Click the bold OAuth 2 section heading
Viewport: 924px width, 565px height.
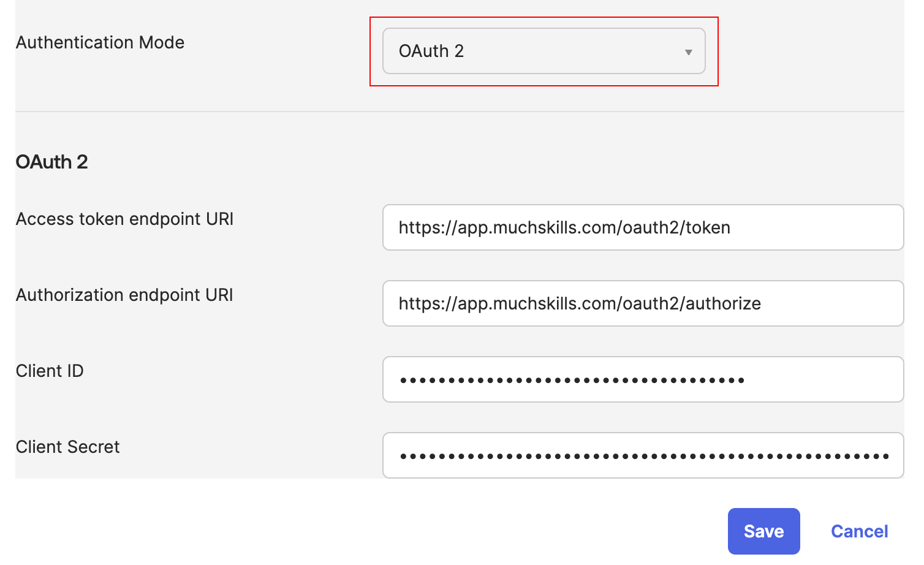pos(52,162)
